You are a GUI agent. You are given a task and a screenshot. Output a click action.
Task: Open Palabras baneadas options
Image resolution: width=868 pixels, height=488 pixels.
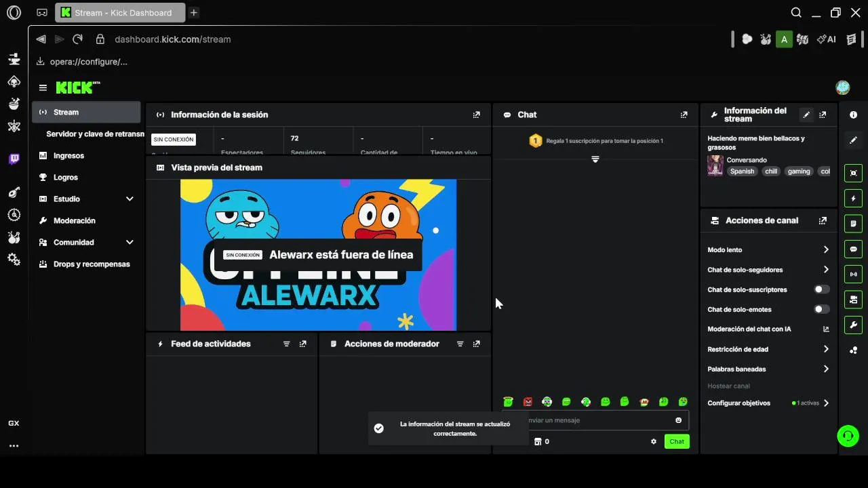click(x=768, y=369)
